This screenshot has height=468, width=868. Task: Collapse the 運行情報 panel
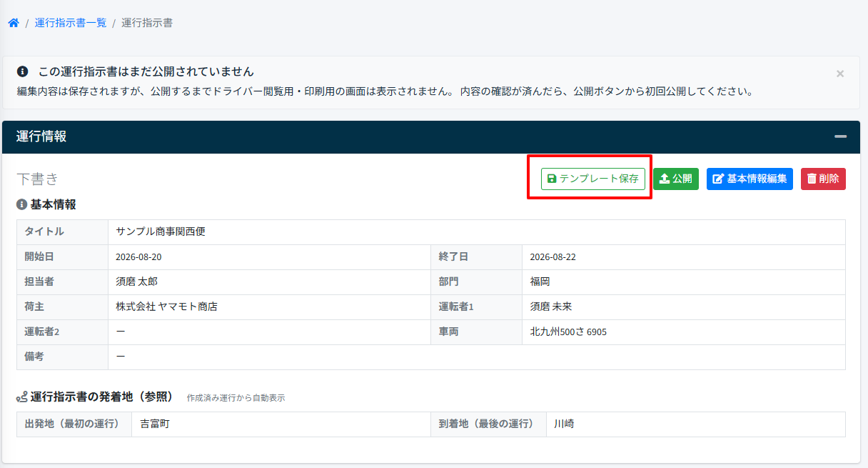click(841, 136)
